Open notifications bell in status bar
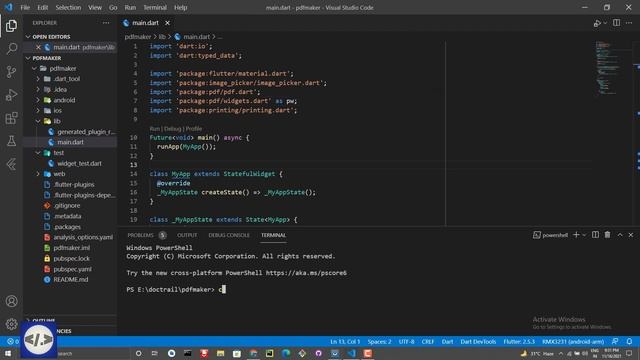The height and width of the screenshot is (360, 640). click(x=629, y=341)
